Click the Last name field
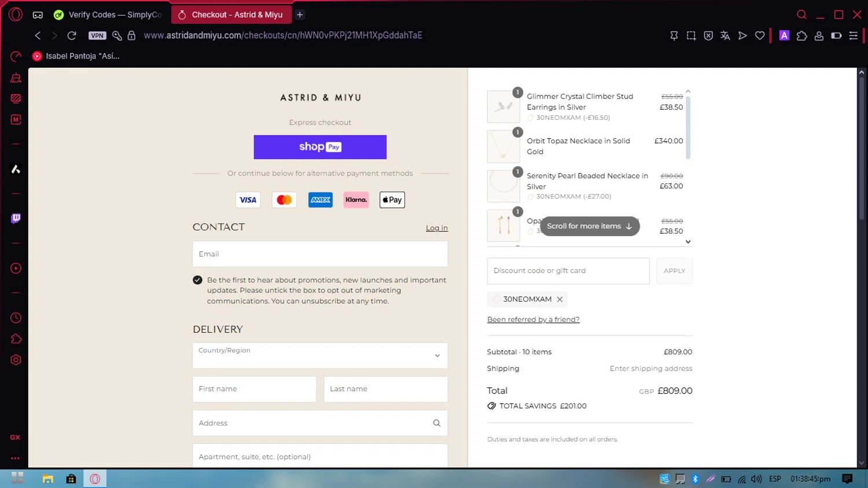The height and width of the screenshot is (488, 868). (x=386, y=389)
